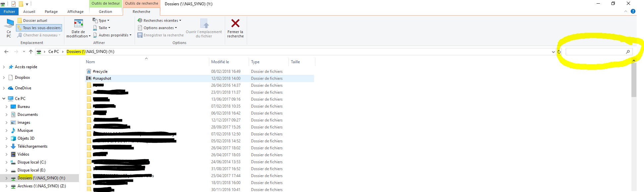Toggle Tous les sous-dossiers search scope

pyautogui.click(x=39, y=28)
